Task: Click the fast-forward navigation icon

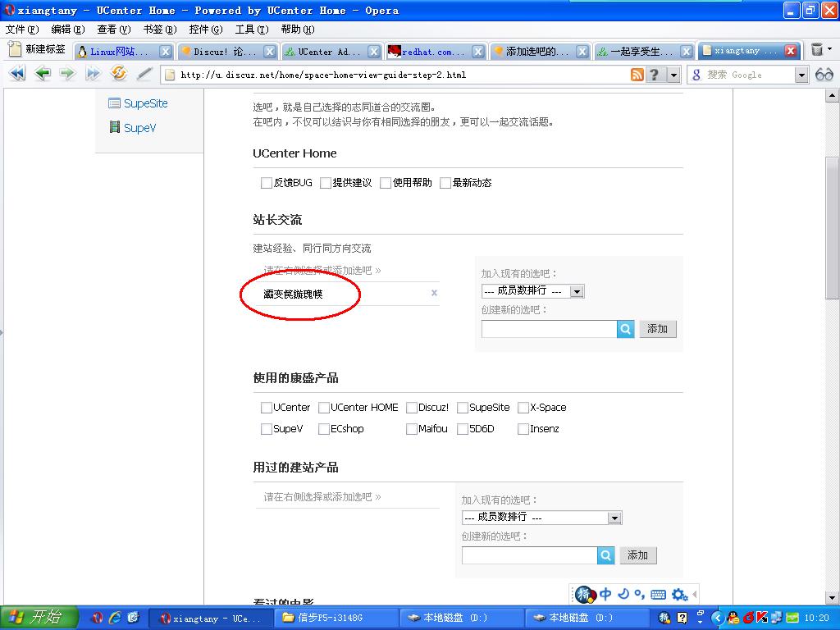Action: coord(93,73)
